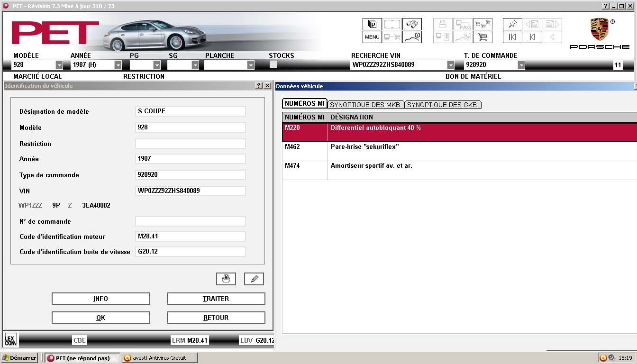
Task: Click PET (ne répond pas) taskbar item
Action: tap(82, 358)
